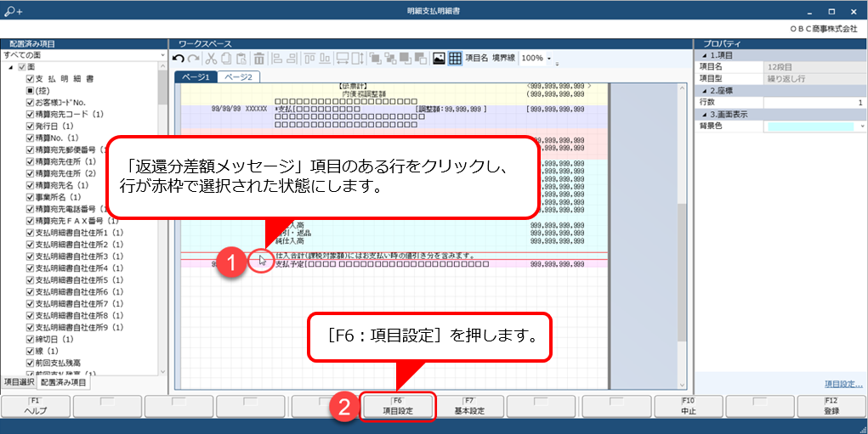Screen dimensions: 868x434
Task: Align selected items to the top
Action: pos(310,58)
